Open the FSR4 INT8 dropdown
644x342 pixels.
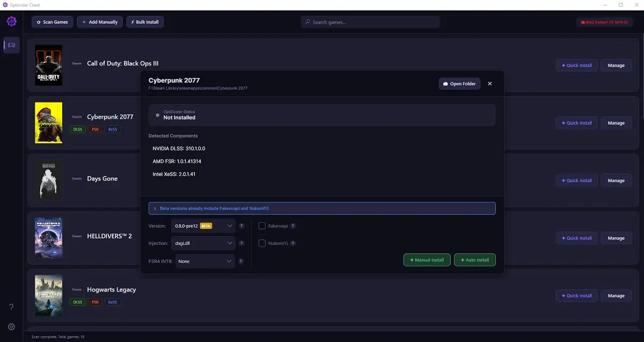coord(205,261)
